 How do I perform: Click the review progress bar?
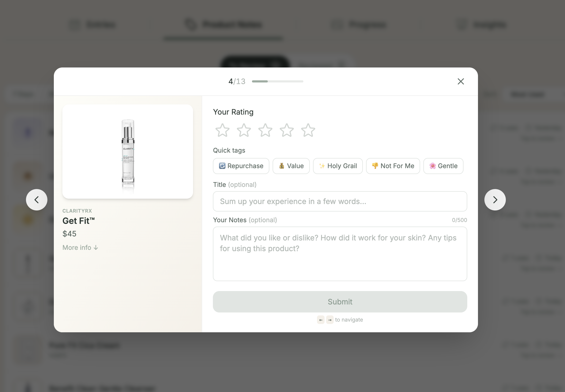click(277, 81)
